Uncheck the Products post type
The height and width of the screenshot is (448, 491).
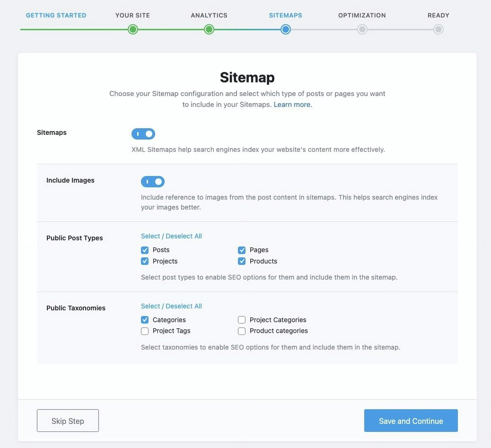tap(242, 261)
